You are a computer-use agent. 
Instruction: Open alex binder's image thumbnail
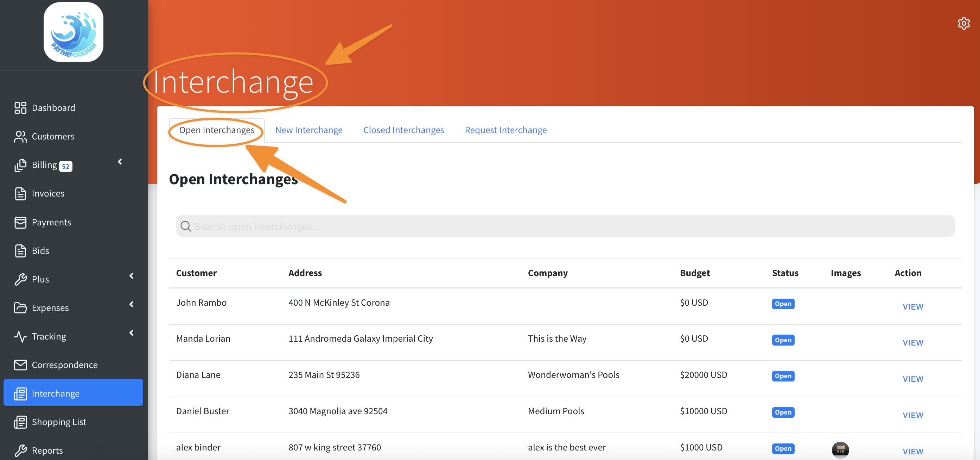(x=840, y=450)
